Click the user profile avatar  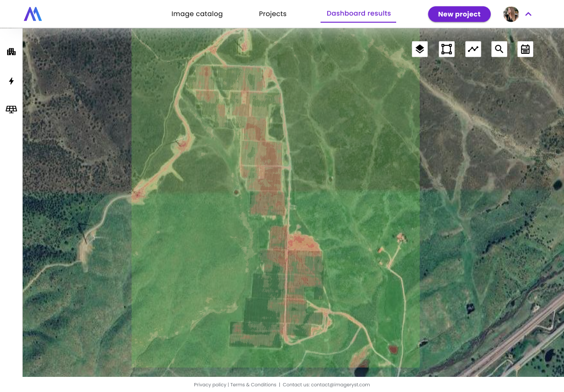click(x=511, y=14)
